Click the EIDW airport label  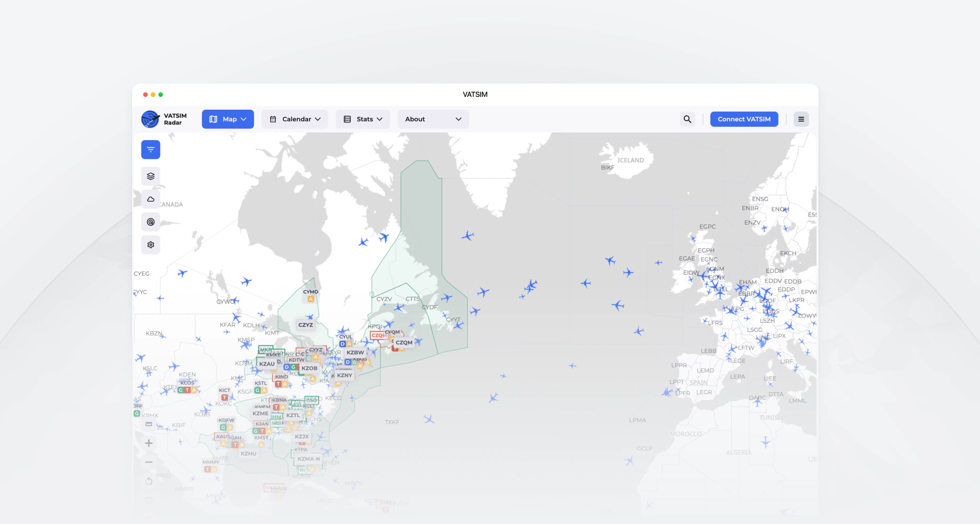(x=691, y=273)
